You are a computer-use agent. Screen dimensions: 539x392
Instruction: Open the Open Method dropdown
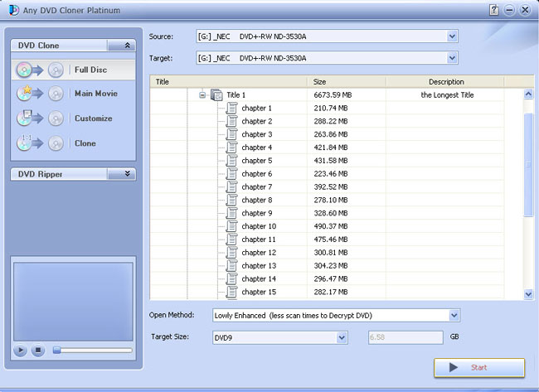(454, 316)
